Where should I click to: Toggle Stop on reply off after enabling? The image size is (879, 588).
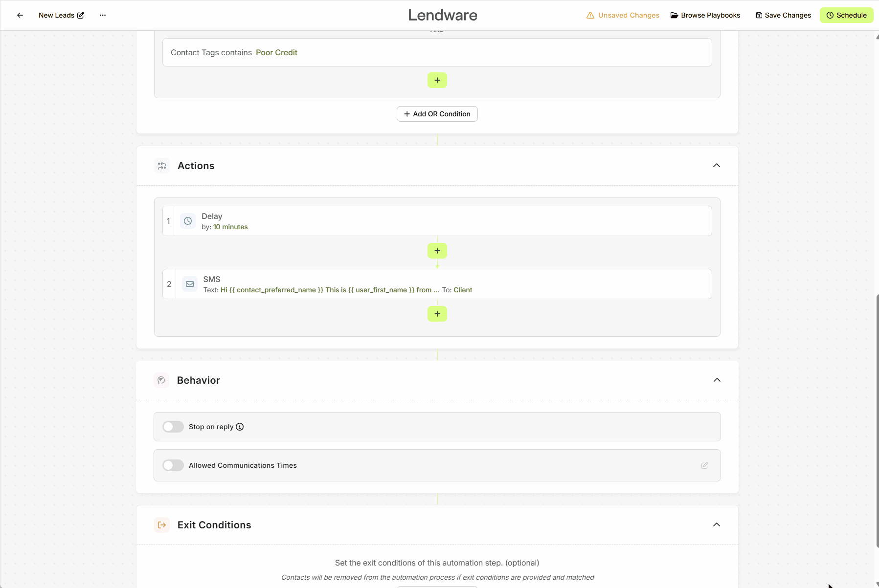click(x=173, y=426)
